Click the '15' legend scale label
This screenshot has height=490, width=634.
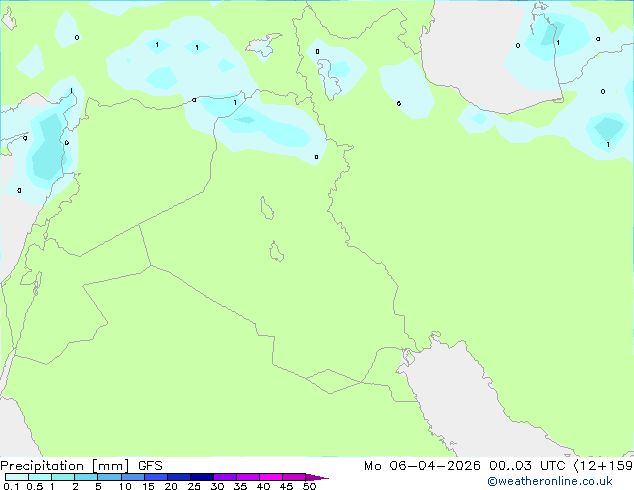148,486
